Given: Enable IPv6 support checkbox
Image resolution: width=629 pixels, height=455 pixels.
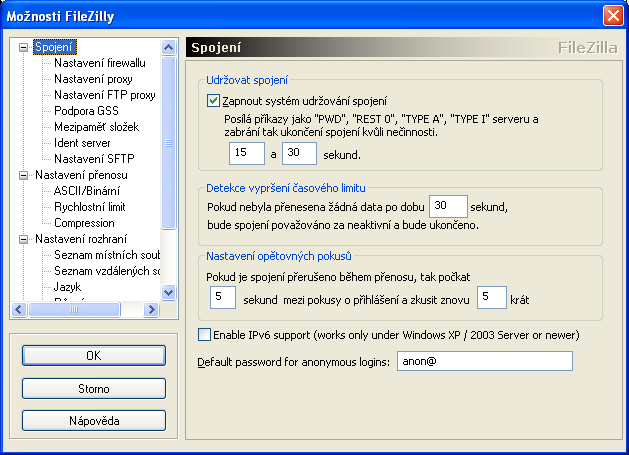Looking at the screenshot, I should coord(206,334).
